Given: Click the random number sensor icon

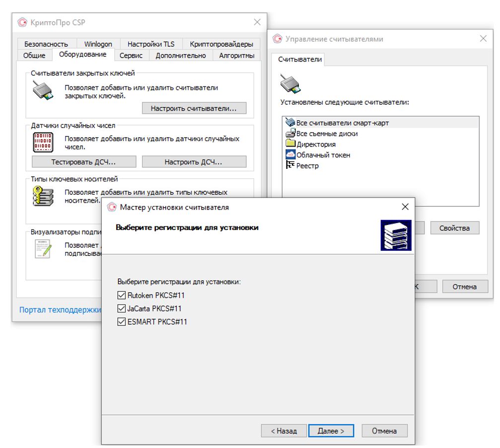Looking at the screenshot, I should pos(43,142).
